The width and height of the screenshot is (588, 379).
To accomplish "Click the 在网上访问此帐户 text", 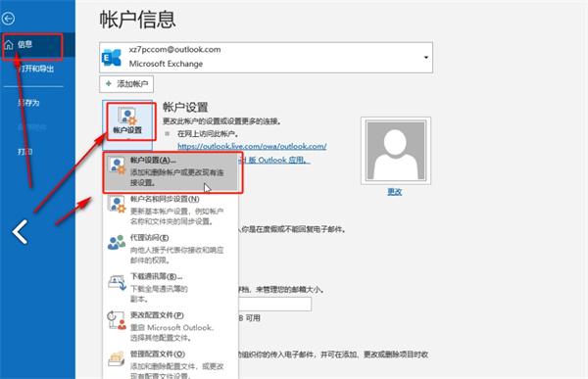I will click(x=208, y=134).
